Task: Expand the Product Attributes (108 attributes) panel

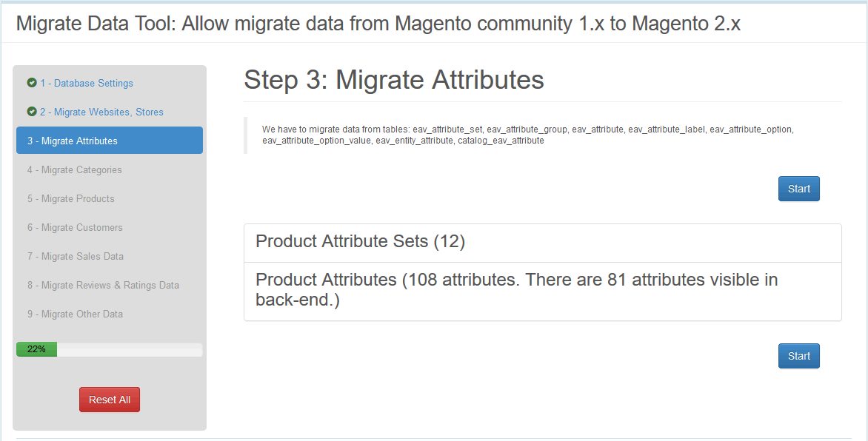Action: (516, 290)
